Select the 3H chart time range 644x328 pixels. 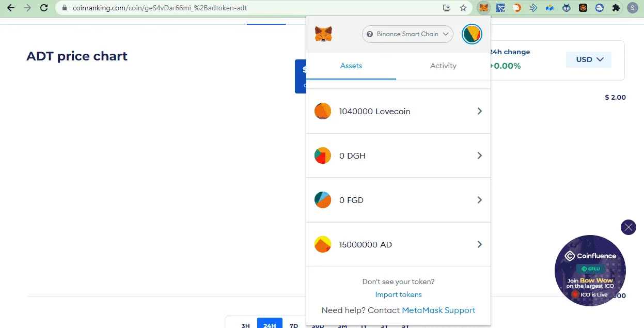(x=245, y=325)
